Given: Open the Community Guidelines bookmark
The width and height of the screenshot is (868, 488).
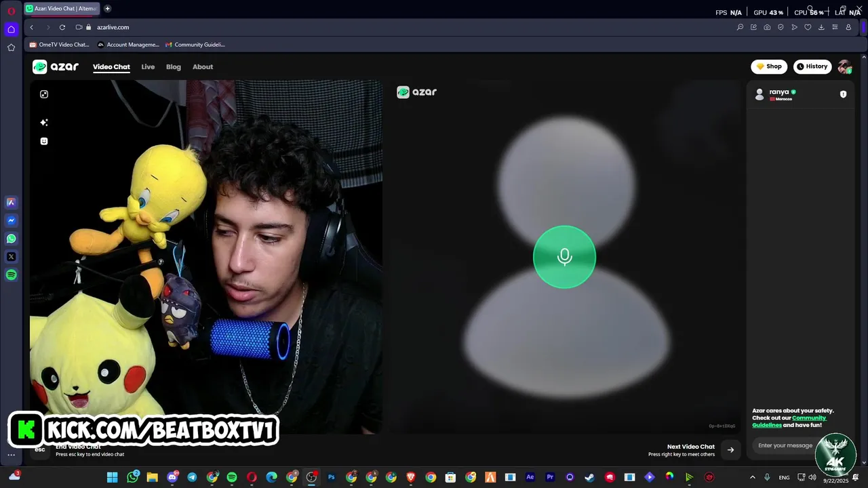Looking at the screenshot, I should [195, 45].
